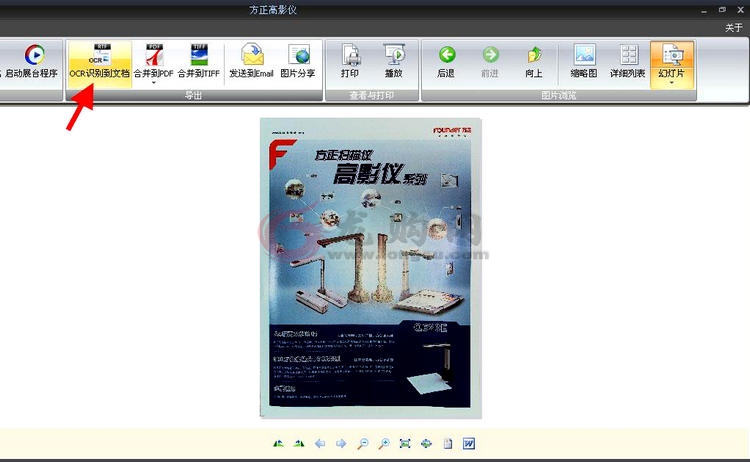The image size is (750, 462).
Task: Launch the booth program (启动展台程序)
Action: point(31,61)
